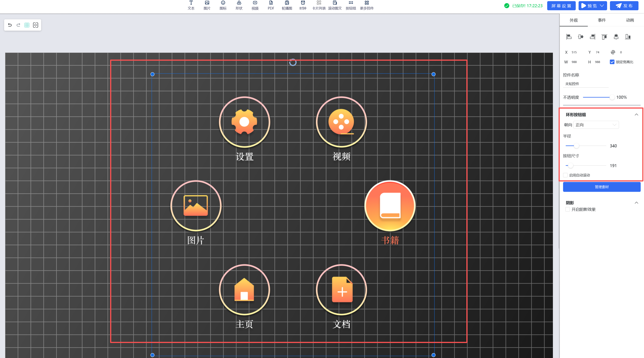Add a 滚动图文 scrolling control
The width and height of the screenshot is (644, 358).
click(335, 5)
